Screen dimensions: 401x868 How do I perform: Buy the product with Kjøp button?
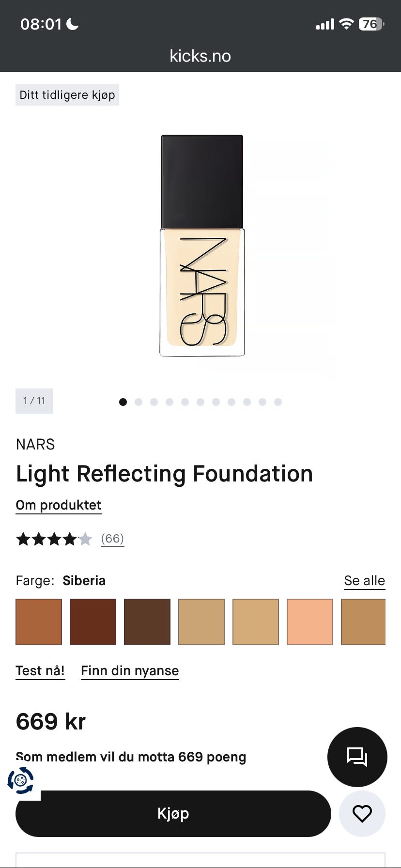click(x=173, y=813)
